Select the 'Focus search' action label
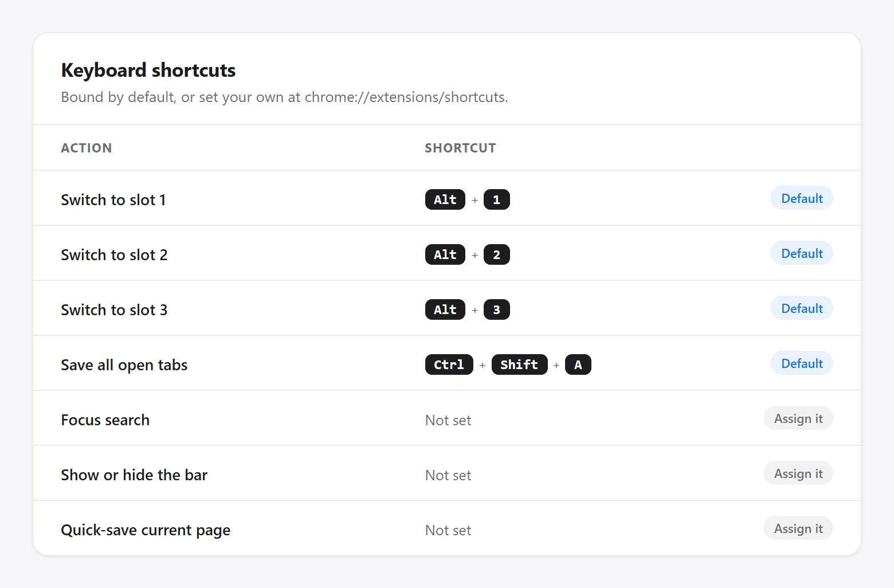 coord(105,420)
